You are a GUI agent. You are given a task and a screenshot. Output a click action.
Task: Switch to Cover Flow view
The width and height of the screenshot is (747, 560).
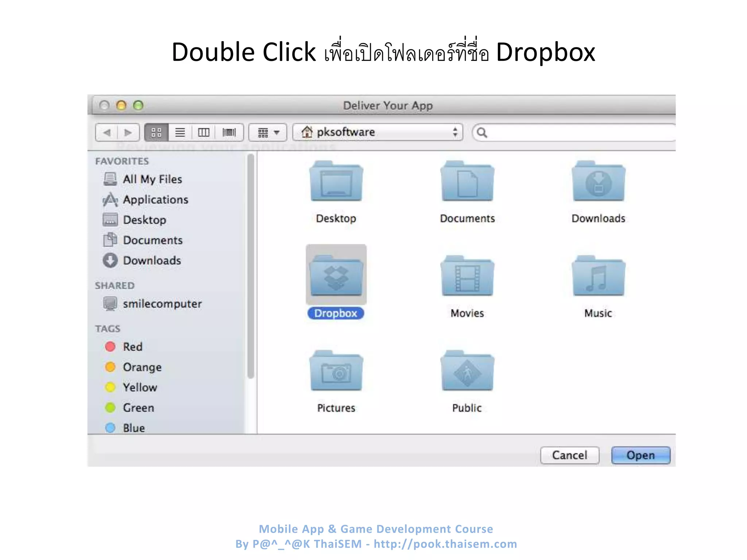229,132
